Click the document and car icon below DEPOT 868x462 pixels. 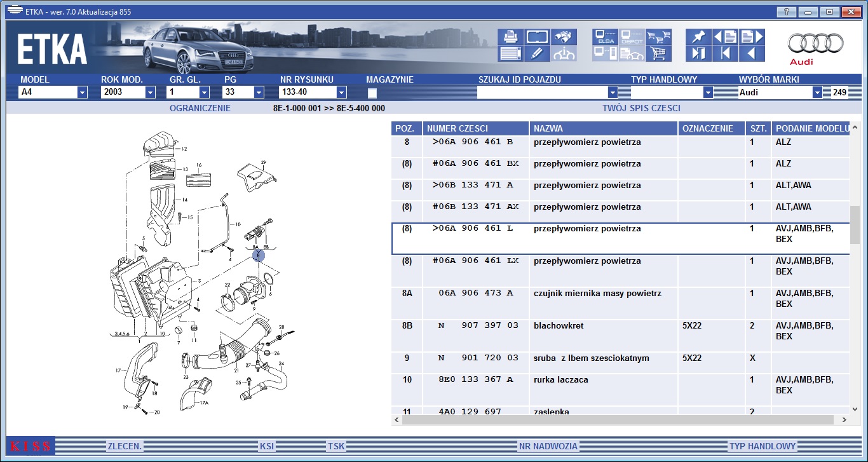click(632, 53)
